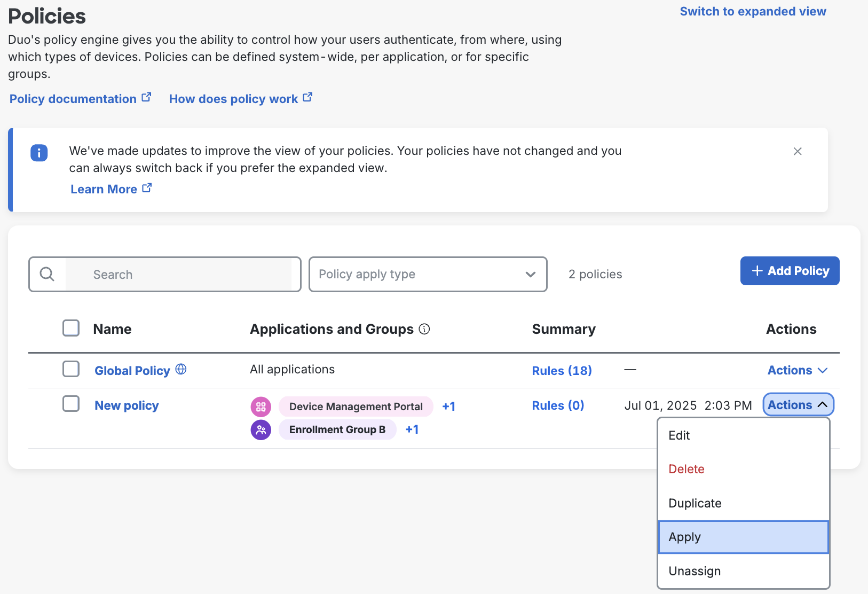Check the checkbox next to New policy

pos(70,404)
